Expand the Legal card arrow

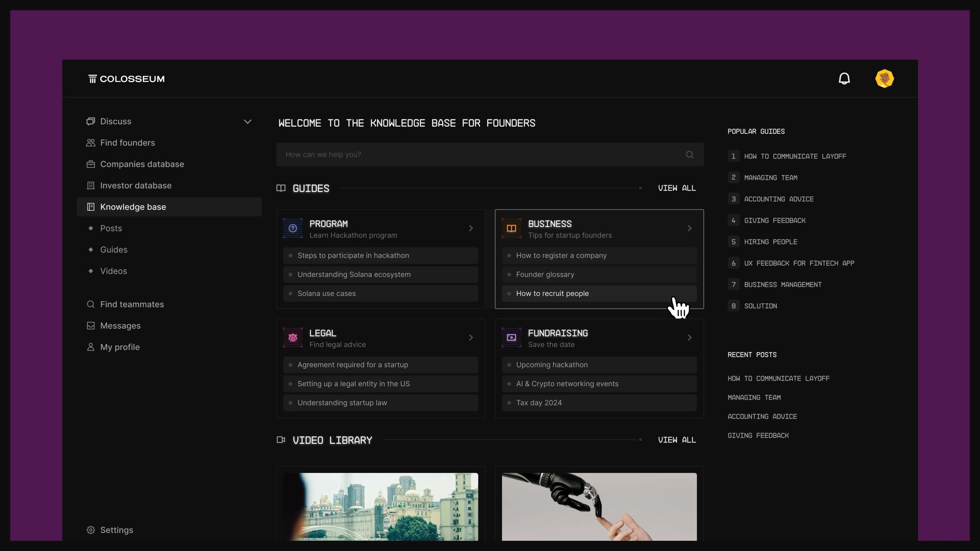coord(471,337)
